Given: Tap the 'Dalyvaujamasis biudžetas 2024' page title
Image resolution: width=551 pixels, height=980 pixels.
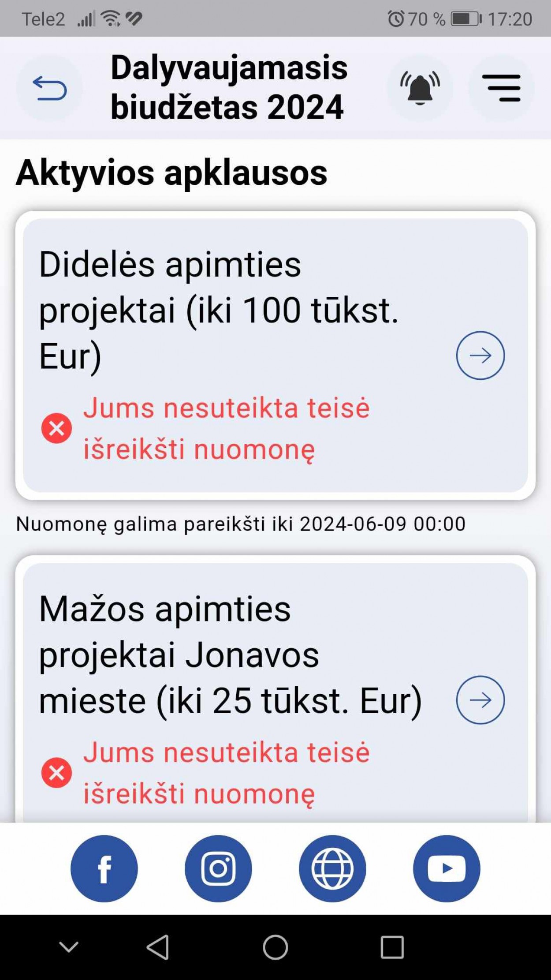Looking at the screenshot, I should [x=229, y=87].
